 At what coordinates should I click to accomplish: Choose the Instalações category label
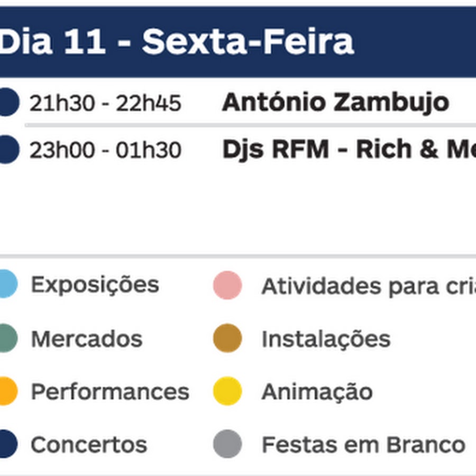[326, 340]
